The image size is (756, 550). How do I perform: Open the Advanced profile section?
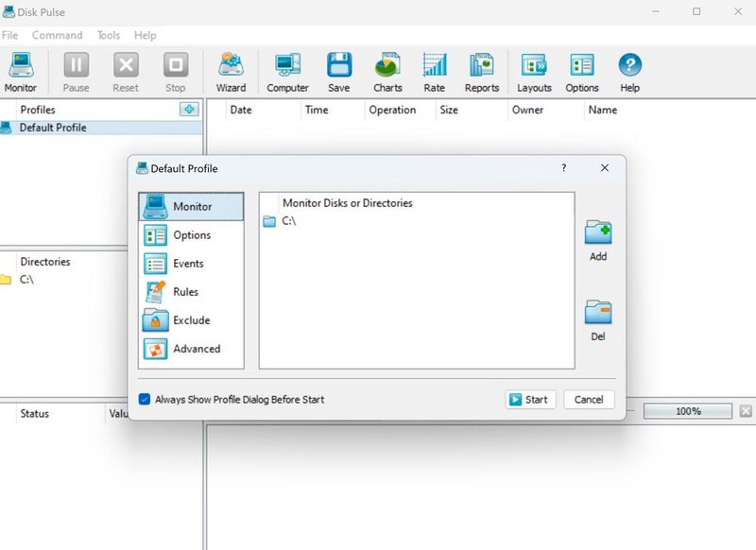click(x=196, y=349)
